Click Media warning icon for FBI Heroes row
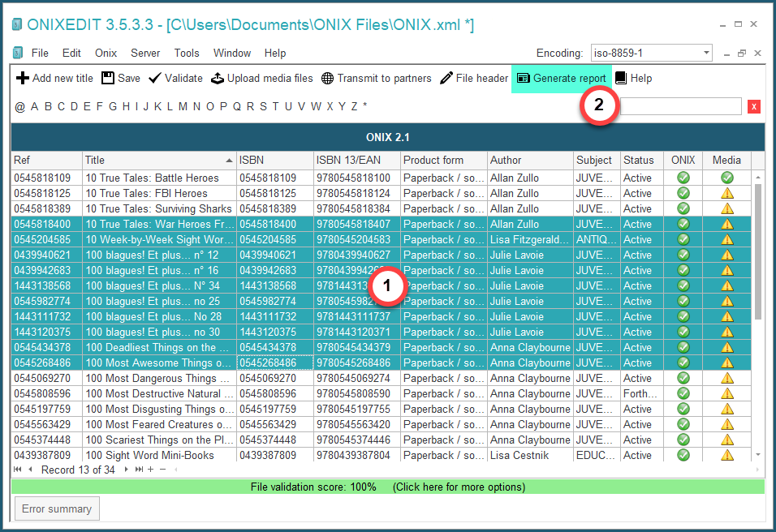The width and height of the screenshot is (776, 532). [x=727, y=193]
